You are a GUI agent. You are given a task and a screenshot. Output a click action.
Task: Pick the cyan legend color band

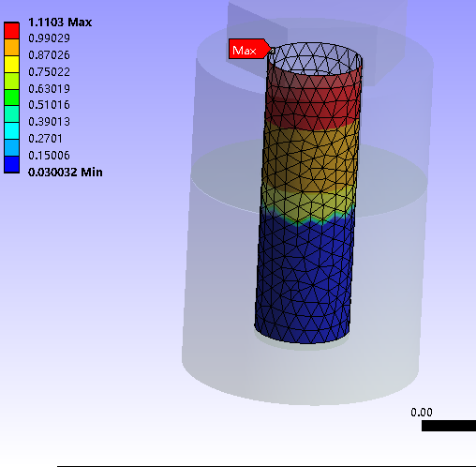click(11, 131)
